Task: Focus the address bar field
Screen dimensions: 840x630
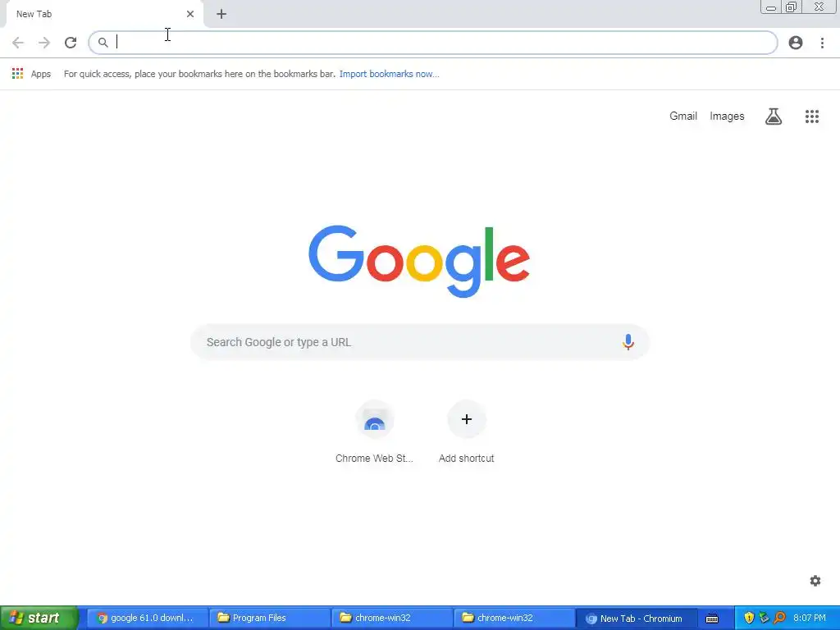Action: 433,43
